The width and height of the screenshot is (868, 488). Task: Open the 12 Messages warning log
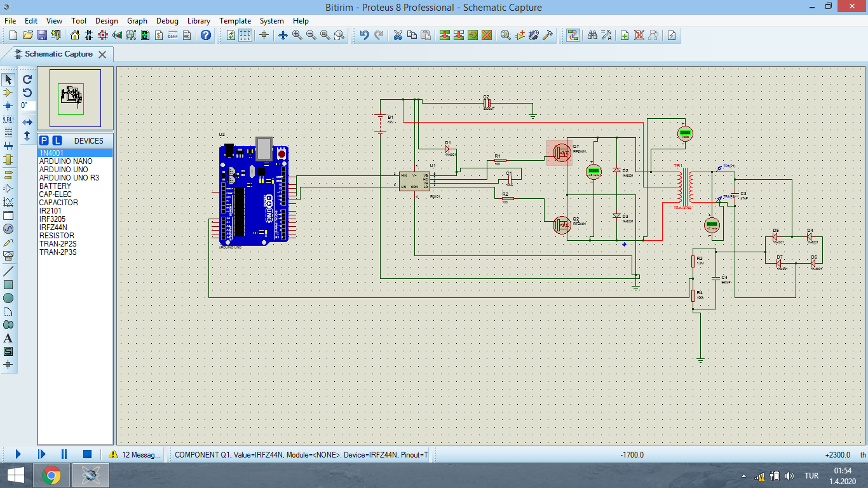click(135, 454)
